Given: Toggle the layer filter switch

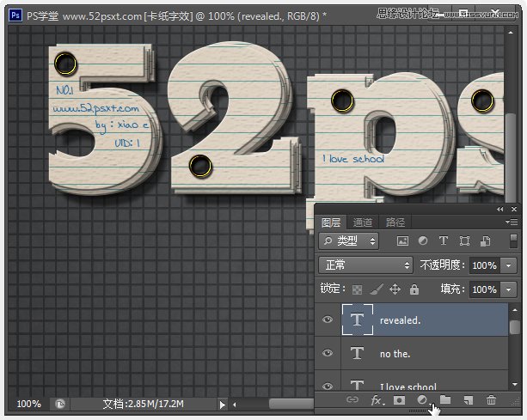Looking at the screenshot, I should tap(513, 240).
